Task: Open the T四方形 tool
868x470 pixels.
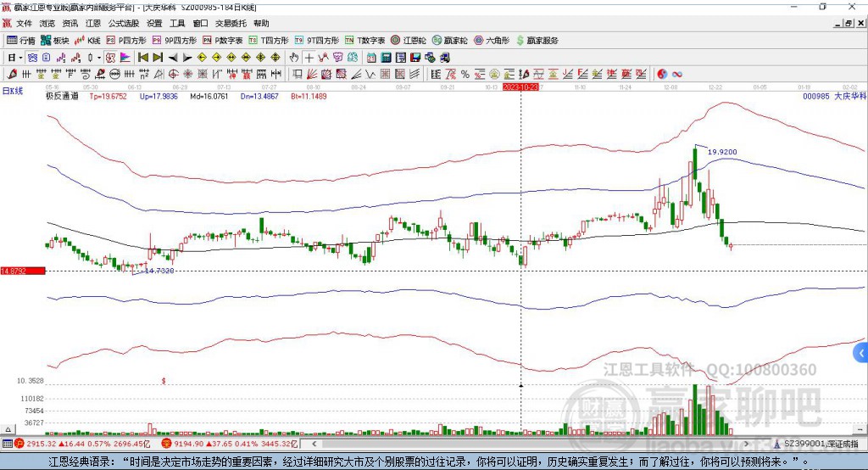Action: [x=269, y=41]
